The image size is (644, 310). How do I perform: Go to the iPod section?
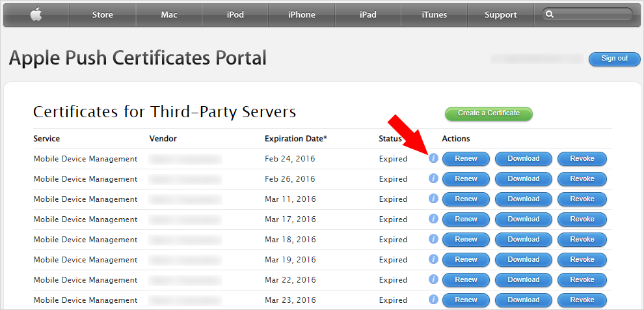pyautogui.click(x=235, y=15)
